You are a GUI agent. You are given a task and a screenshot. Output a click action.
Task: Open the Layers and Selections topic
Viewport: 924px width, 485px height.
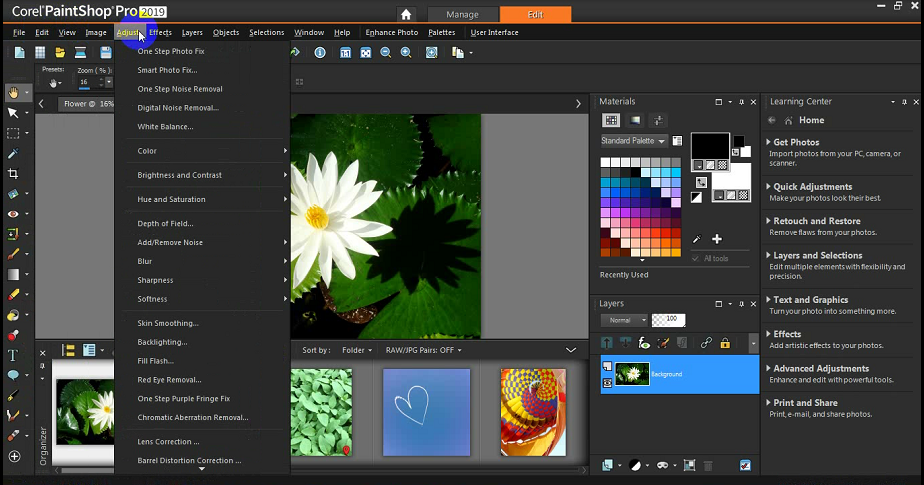(x=817, y=255)
